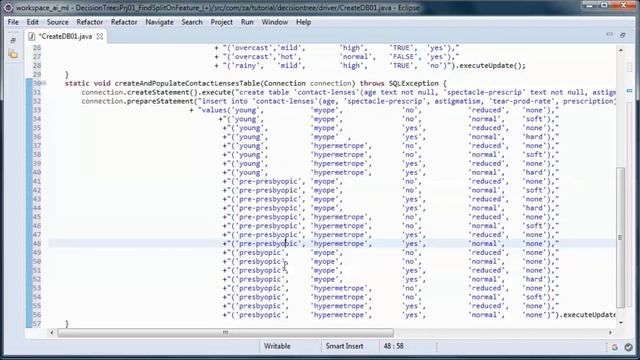640x360 pixels.
Task: Click the 48 : 58 cursor position field
Action: 393,346
